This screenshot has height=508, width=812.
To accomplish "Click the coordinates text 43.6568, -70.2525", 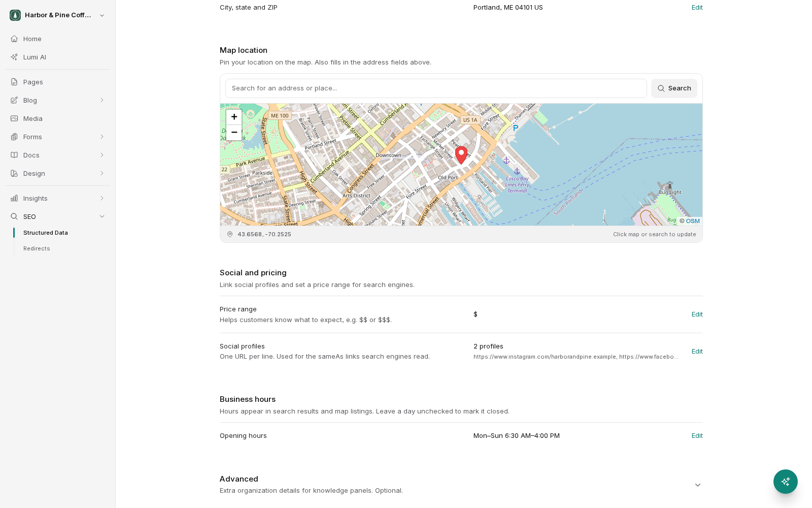I will pyautogui.click(x=264, y=234).
